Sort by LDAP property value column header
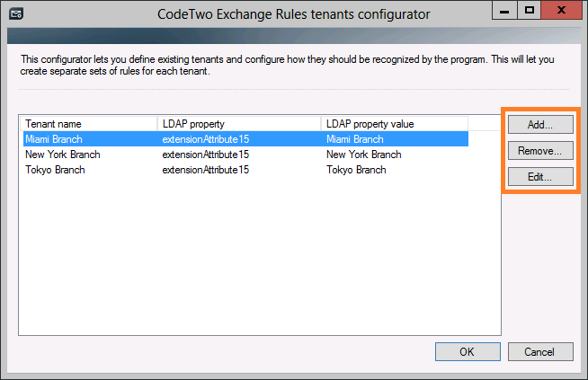This screenshot has height=380, width=588. pos(395,124)
